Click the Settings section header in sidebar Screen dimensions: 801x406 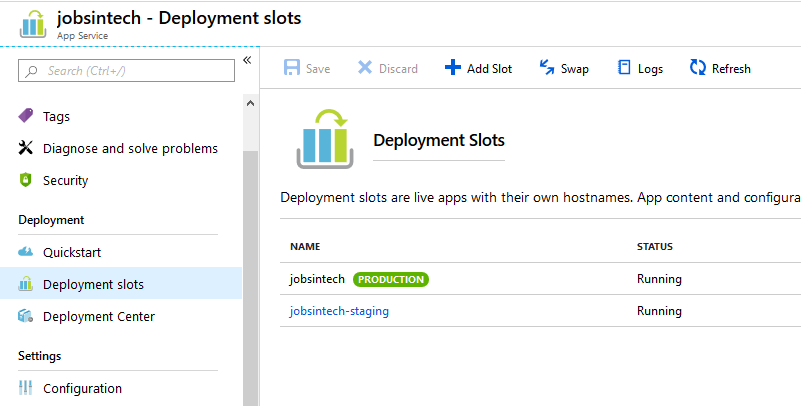coord(39,355)
